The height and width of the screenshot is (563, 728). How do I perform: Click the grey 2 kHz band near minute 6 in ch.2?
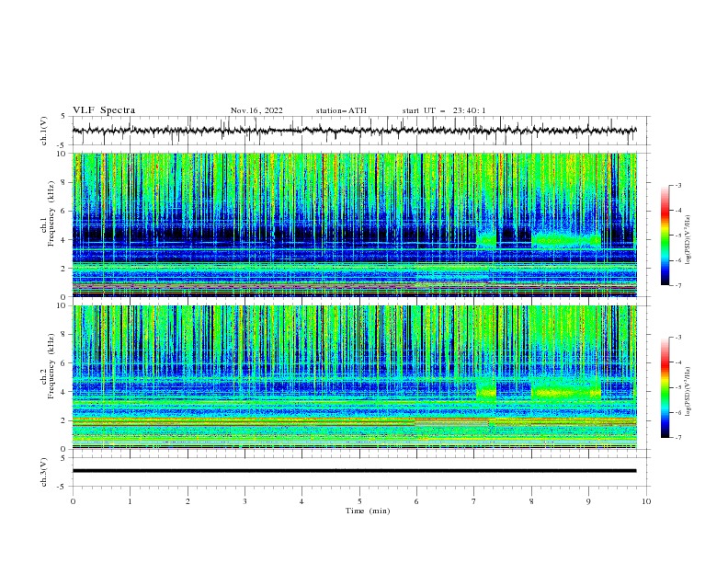pos(451,423)
